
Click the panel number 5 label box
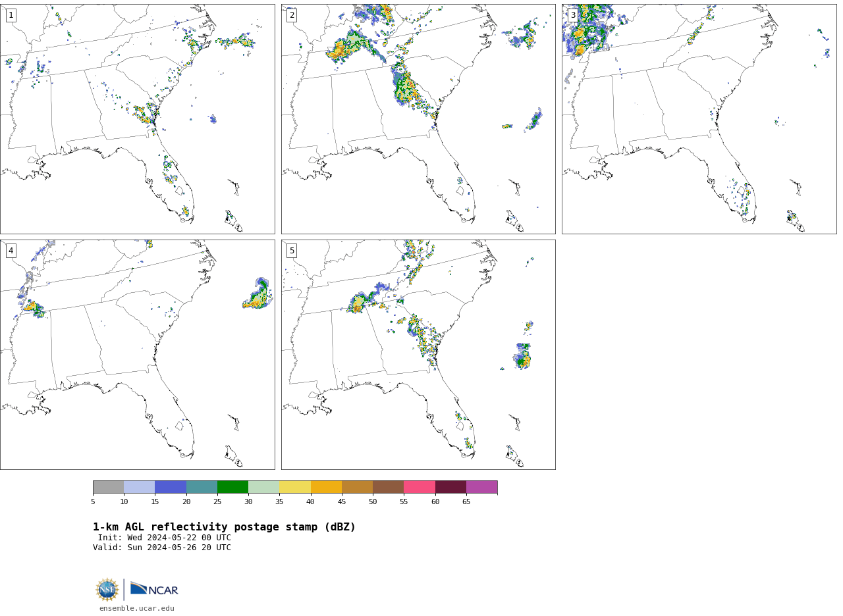[292, 251]
